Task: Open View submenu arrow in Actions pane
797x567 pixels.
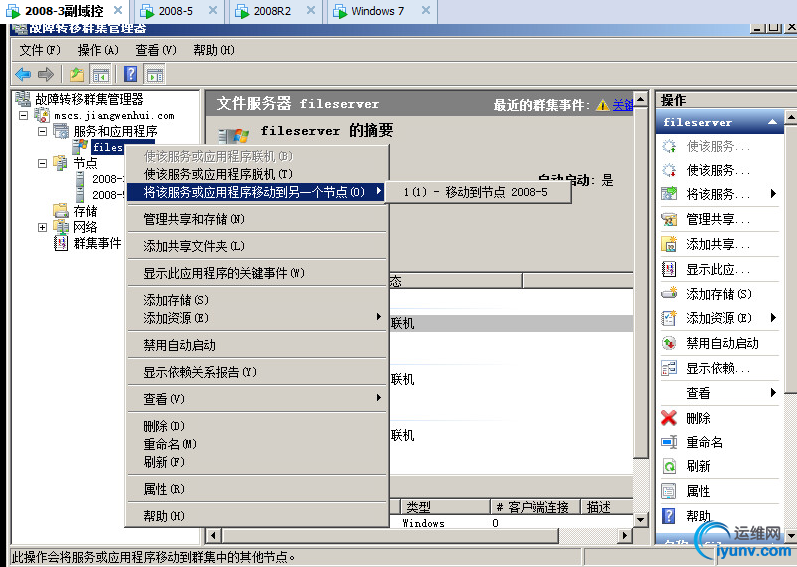Action: click(x=773, y=392)
